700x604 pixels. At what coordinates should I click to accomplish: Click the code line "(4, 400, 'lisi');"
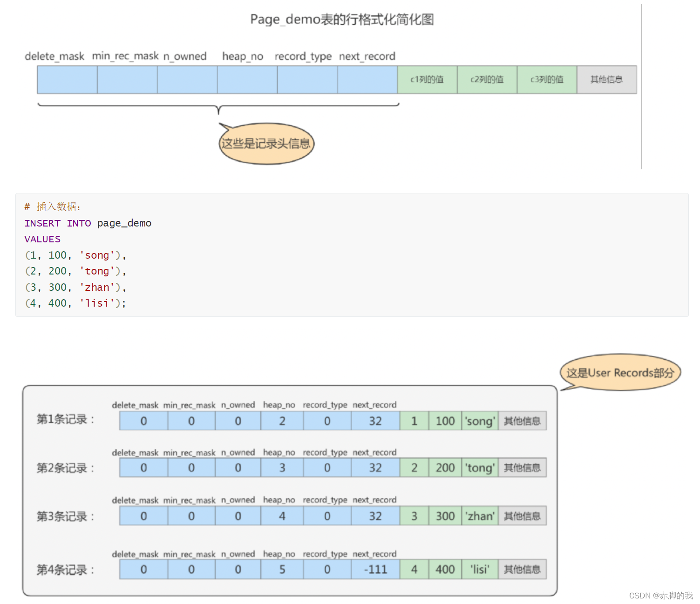pos(75,303)
